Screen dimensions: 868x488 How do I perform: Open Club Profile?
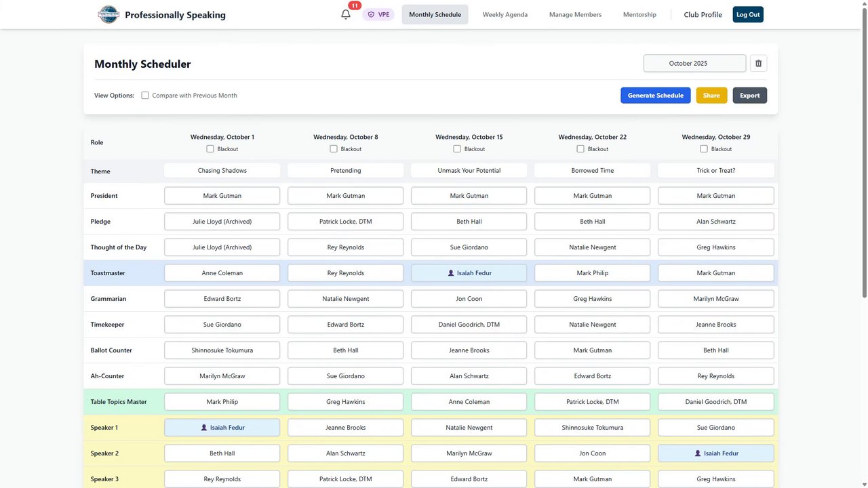[x=703, y=14]
